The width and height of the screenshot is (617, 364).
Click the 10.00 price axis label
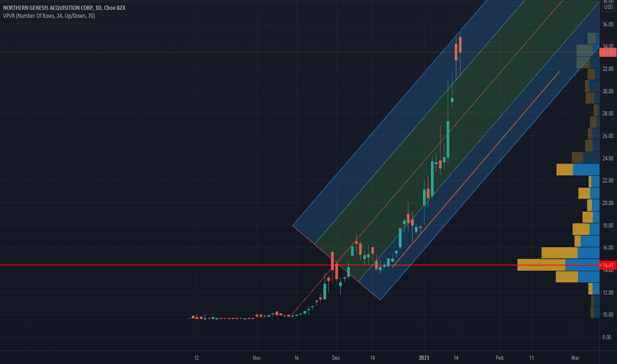tap(608, 314)
